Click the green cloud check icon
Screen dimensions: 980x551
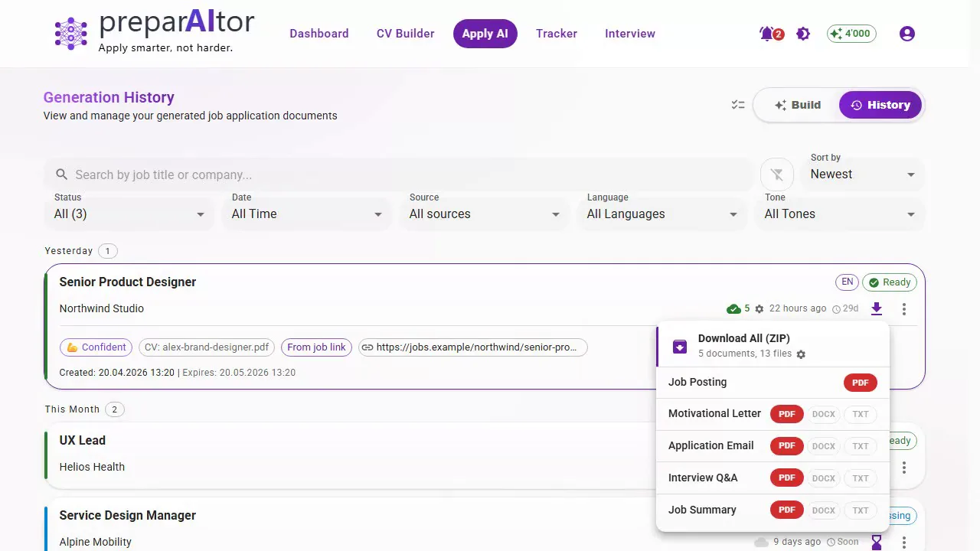733,309
